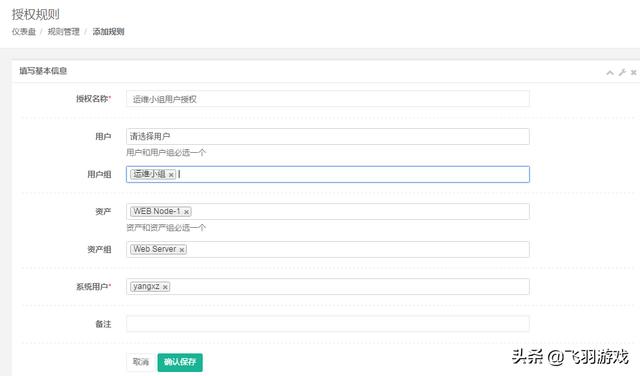Open panel settings via the wrench icon
Image resolution: width=640 pixels, height=376 pixels.
coord(622,72)
